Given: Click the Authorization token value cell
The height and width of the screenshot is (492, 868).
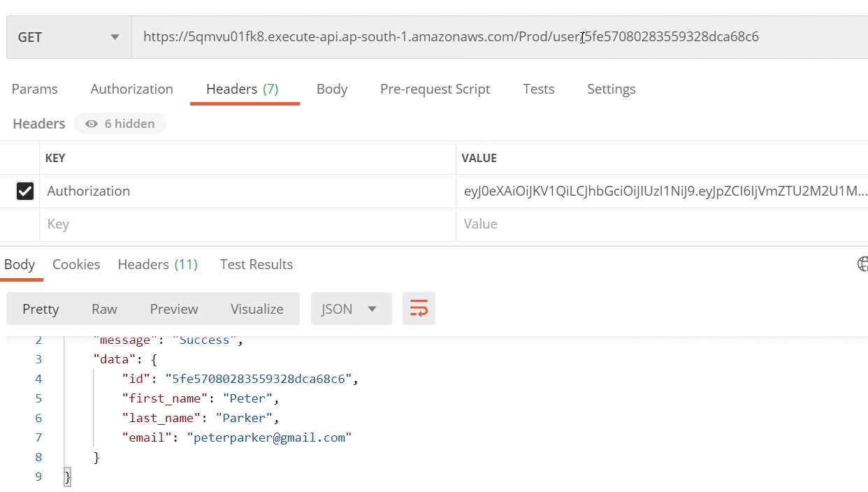Looking at the screenshot, I should click(x=664, y=191).
